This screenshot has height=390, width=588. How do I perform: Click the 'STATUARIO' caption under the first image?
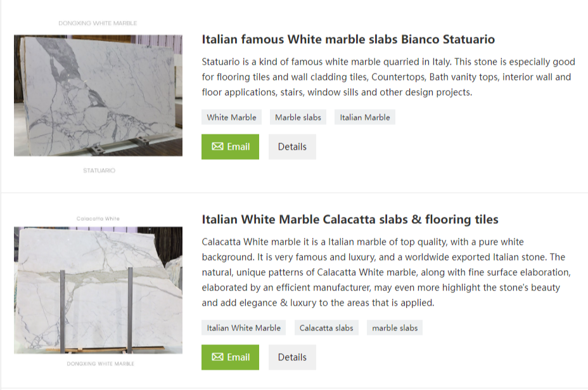[99, 170]
